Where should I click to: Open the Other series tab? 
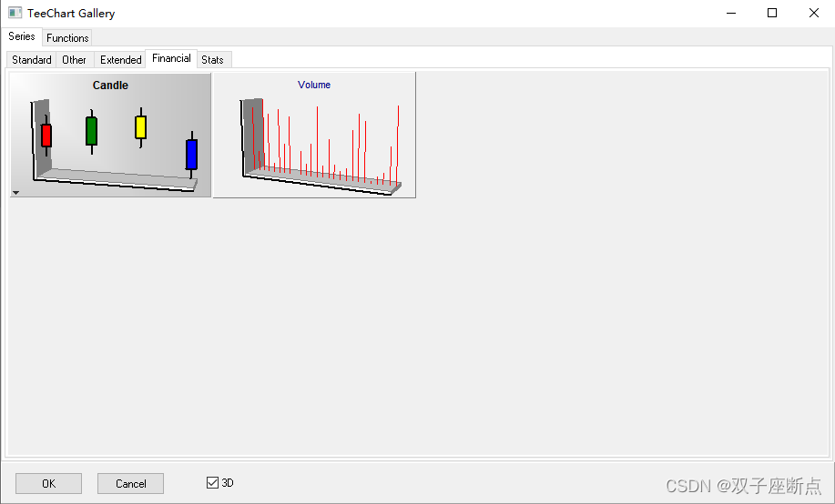[74, 60]
